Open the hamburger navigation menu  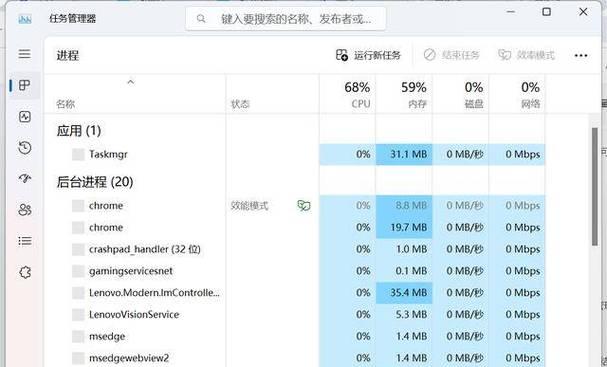(x=24, y=53)
